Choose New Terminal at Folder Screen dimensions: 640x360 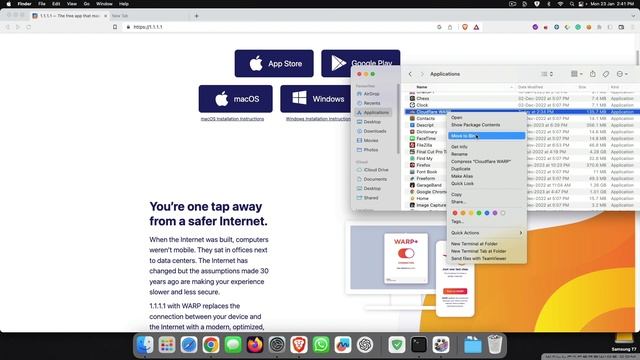coord(474,244)
